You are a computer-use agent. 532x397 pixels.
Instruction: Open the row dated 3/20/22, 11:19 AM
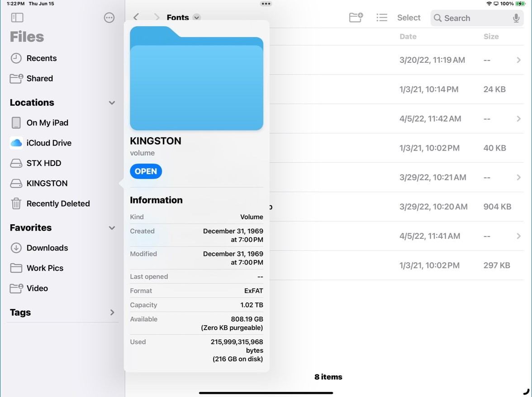(397, 60)
